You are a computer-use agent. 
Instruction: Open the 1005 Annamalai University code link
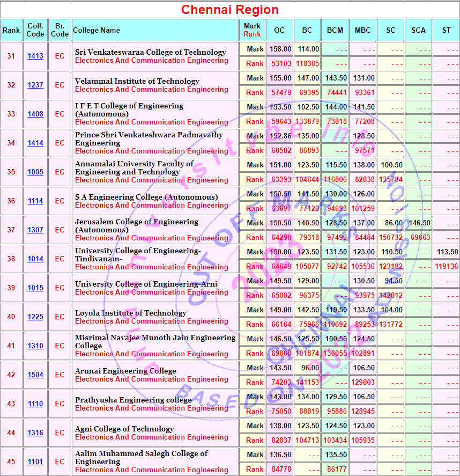(x=35, y=172)
